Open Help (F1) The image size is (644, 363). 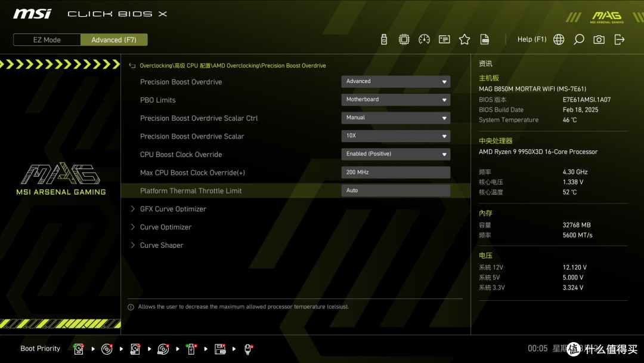click(532, 39)
